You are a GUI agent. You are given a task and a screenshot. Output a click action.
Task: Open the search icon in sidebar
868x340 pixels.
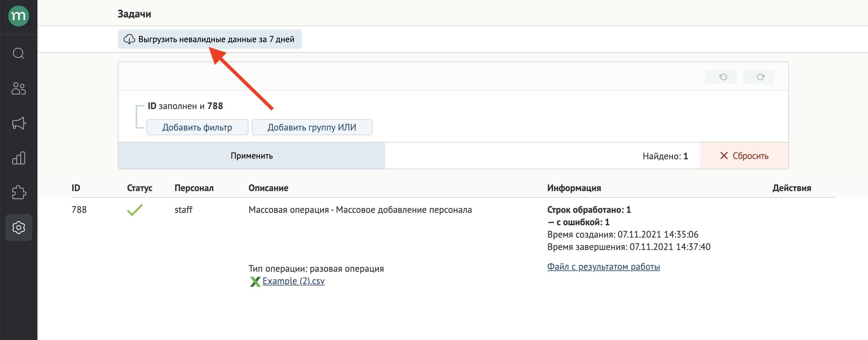18,53
